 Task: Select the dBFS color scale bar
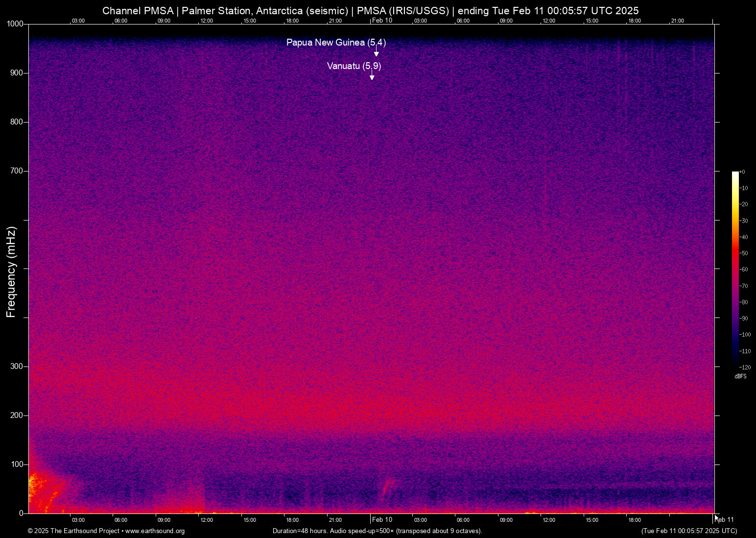point(736,269)
